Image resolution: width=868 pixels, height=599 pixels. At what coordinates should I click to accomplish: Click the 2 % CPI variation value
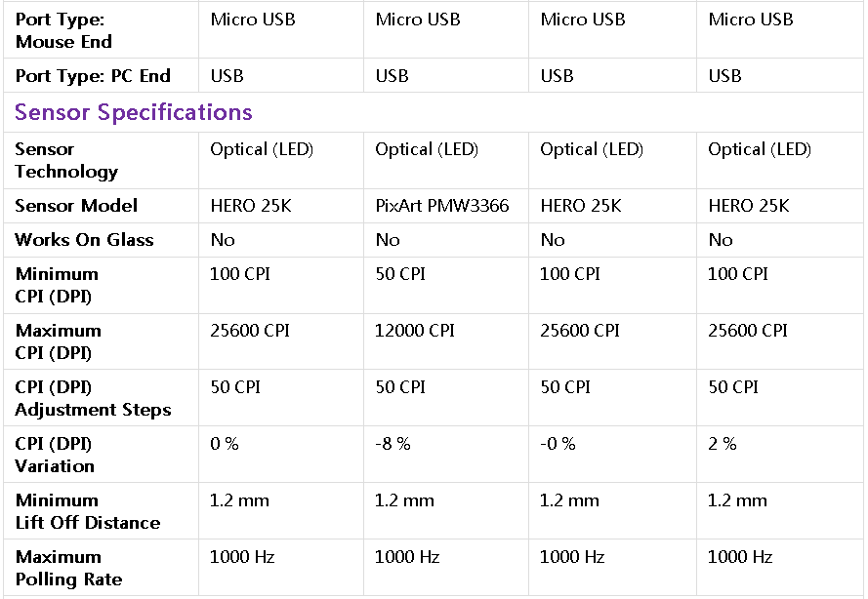(723, 444)
